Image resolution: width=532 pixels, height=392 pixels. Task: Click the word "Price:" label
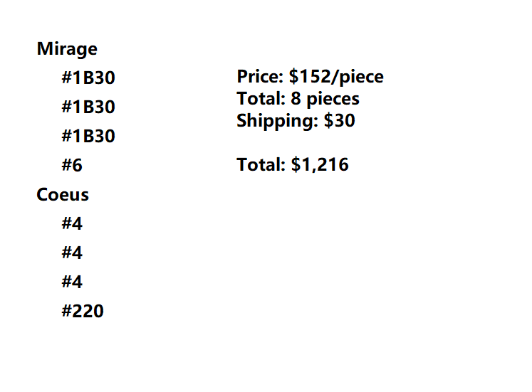click(260, 77)
